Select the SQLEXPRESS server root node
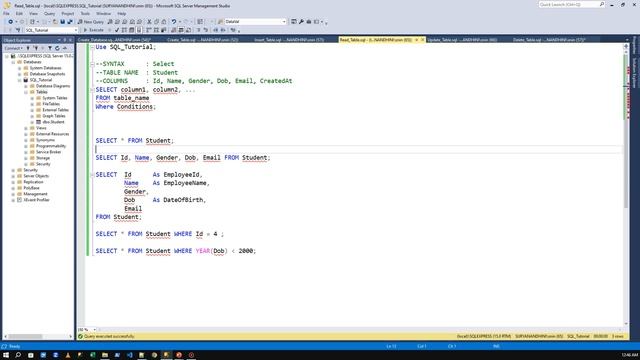The width and height of the screenshot is (640, 360). pyautogui.click(x=45, y=56)
